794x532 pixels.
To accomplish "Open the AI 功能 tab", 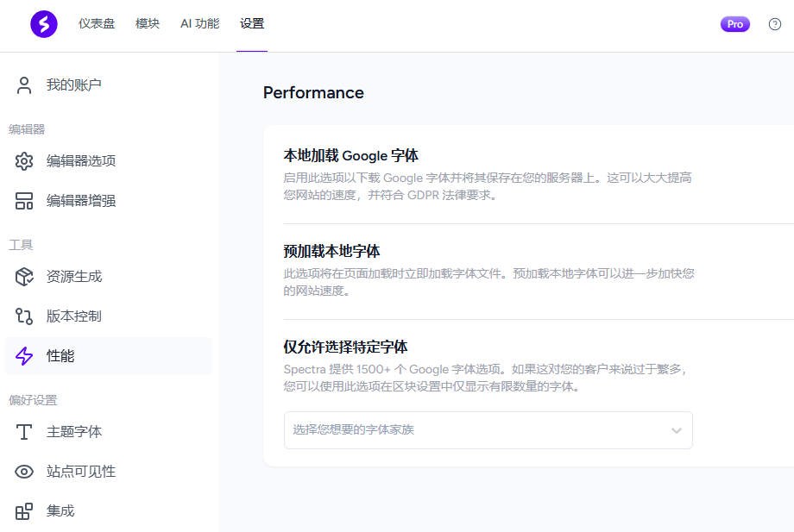I will [x=200, y=24].
